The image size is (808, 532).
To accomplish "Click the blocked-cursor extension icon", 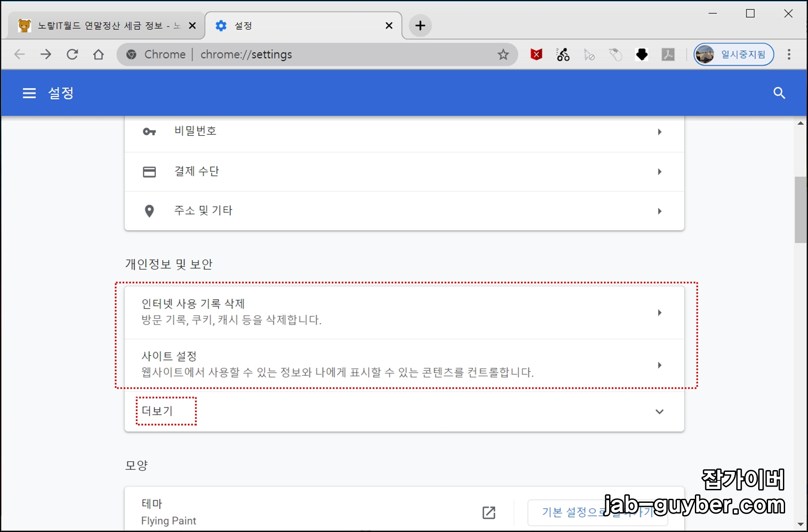I will 589,54.
